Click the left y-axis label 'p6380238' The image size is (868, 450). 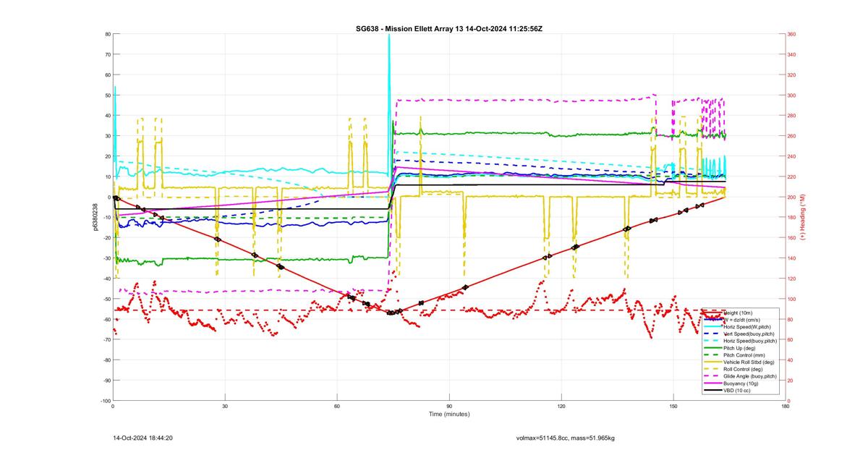[x=95, y=217]
